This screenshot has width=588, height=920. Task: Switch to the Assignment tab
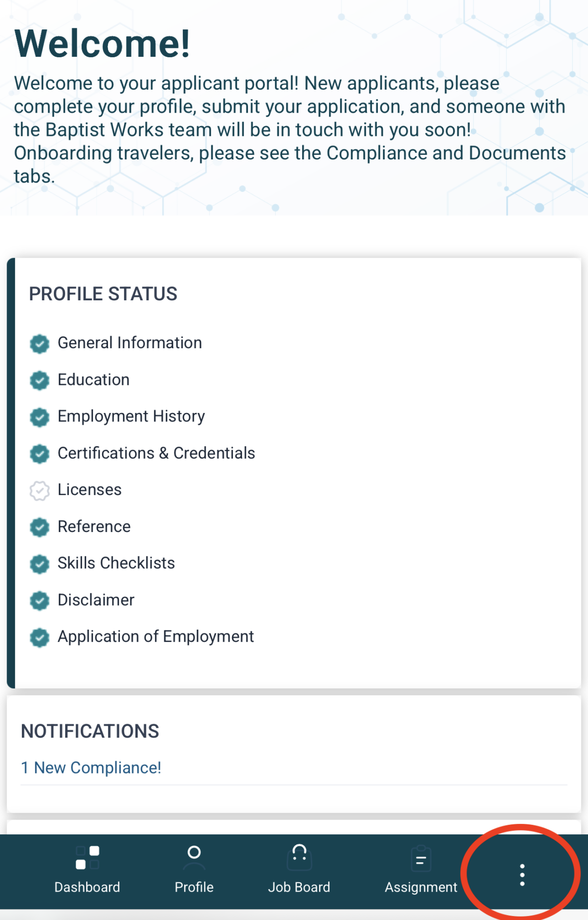421,887
